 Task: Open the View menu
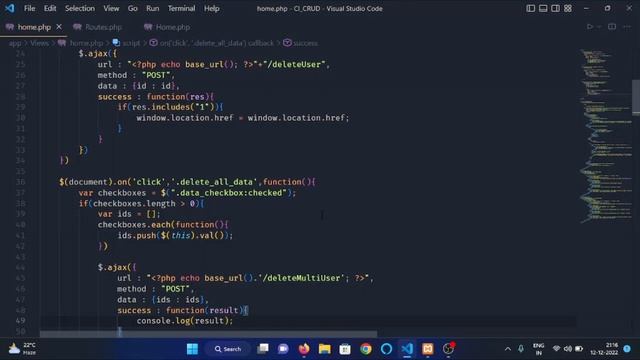pos(111,8)
